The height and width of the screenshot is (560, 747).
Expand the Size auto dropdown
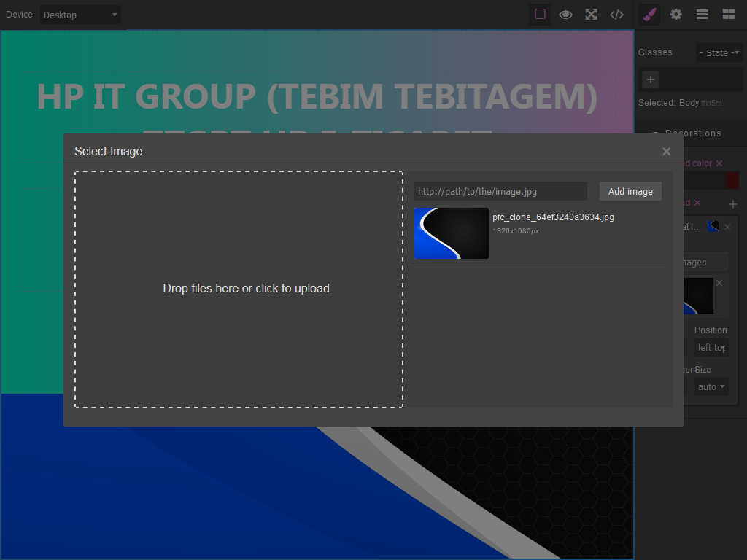click(x=711, y=386)
